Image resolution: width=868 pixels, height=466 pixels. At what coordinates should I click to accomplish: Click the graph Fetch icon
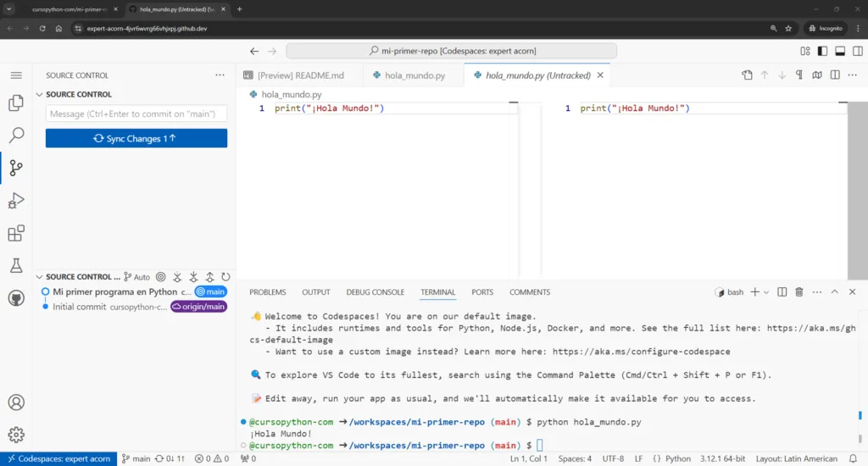[x=177, y=277]
